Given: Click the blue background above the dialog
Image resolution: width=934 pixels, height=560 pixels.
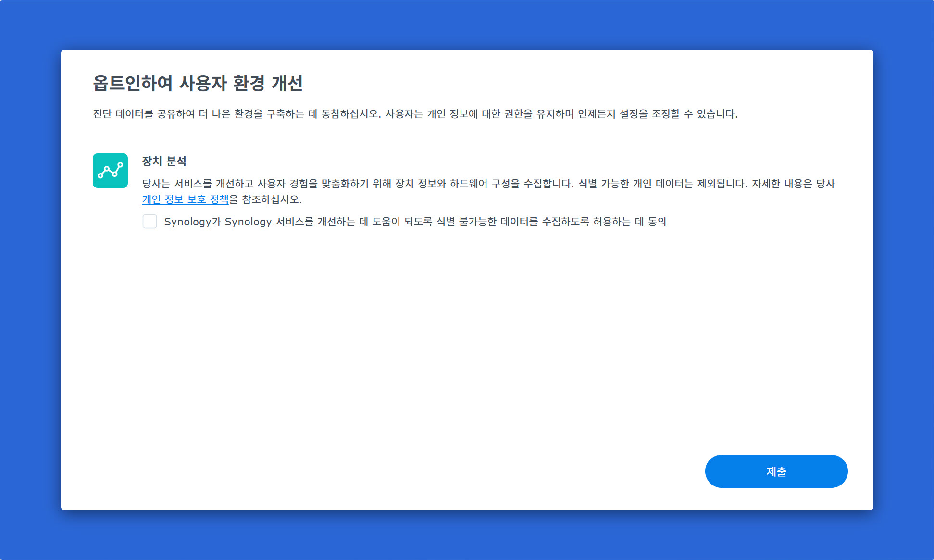Looking at the screenshot, I should [466, 24].
